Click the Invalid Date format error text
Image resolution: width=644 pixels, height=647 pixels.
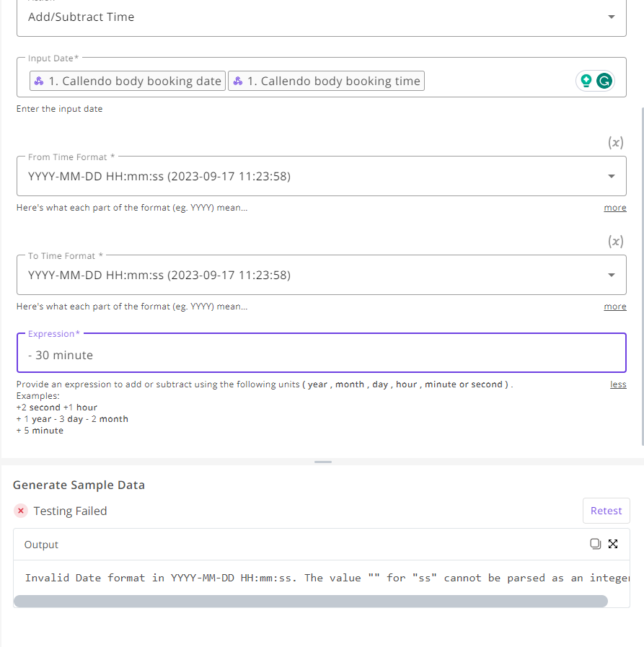(x=327, y=578)
